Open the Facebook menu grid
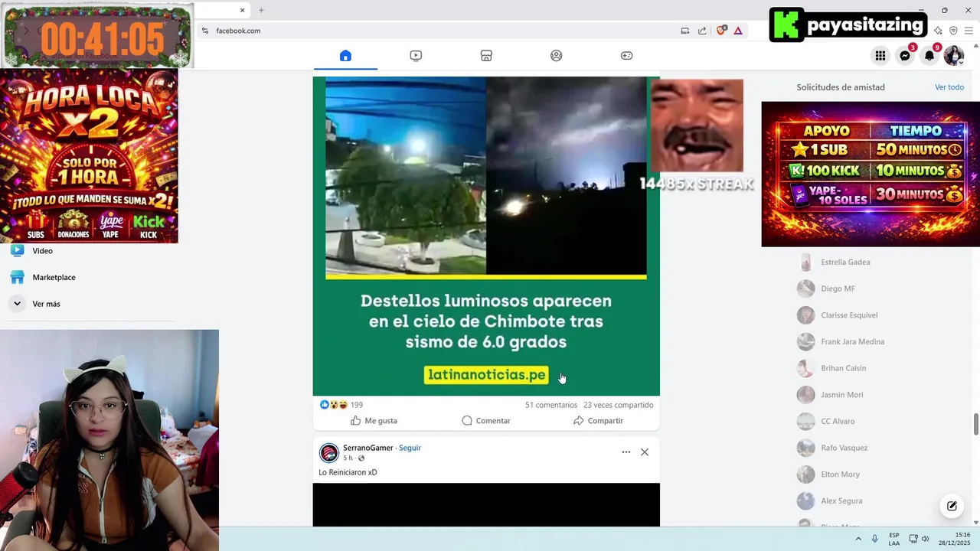Screen dimensions: 980x551 (880, 56)
